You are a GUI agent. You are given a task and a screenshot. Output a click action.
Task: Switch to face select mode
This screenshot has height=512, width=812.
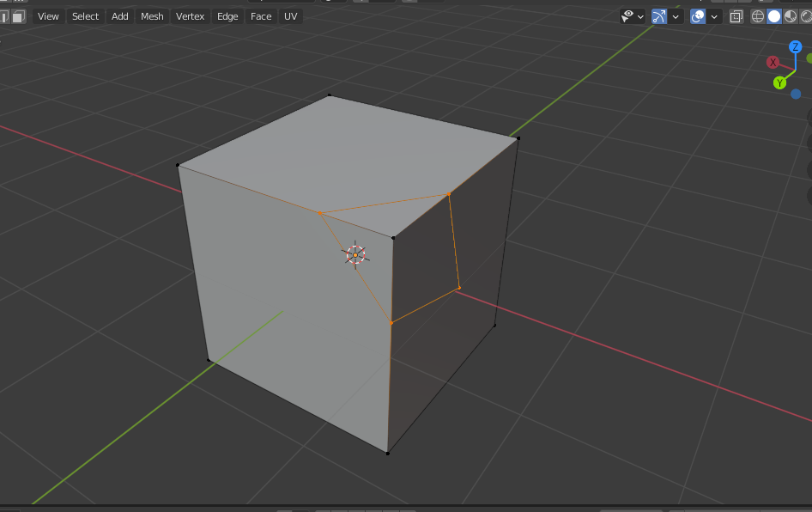point(19,16)
